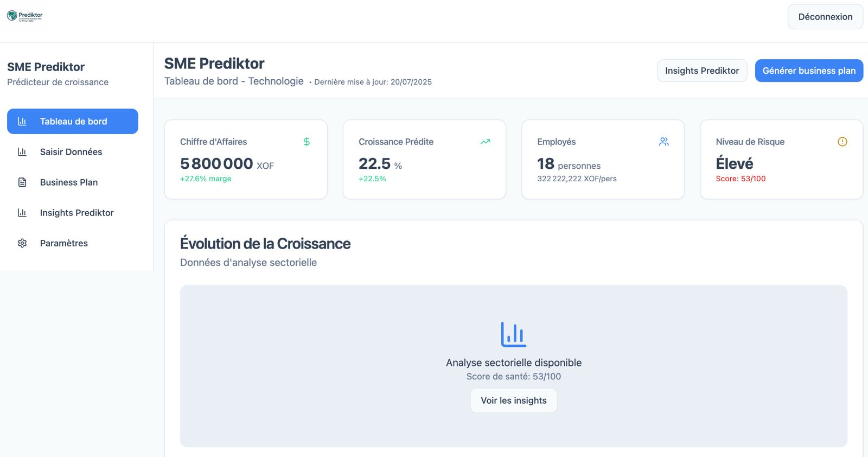
Task: Click the trending arrow icon on Croissance Prédite
Action: pos(485,142)
